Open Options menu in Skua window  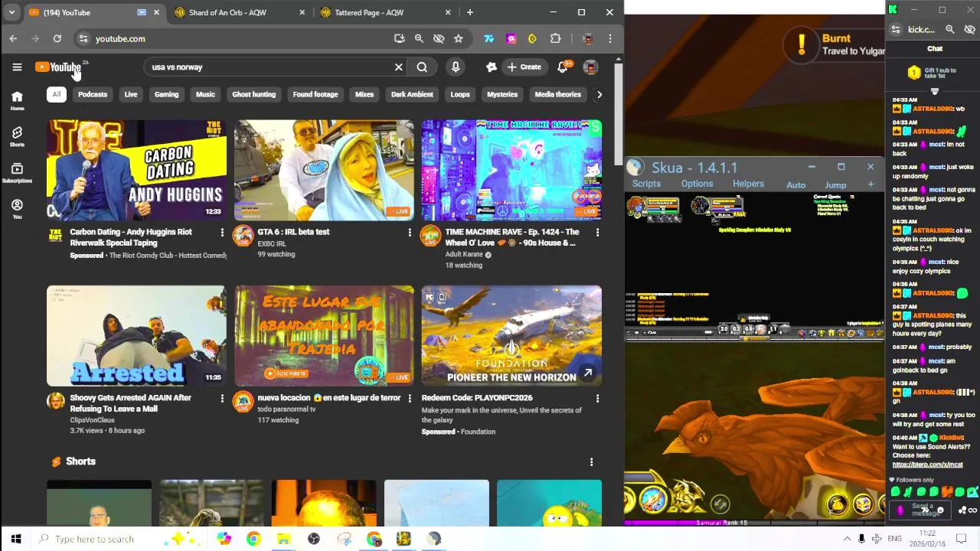coord(697,184)
